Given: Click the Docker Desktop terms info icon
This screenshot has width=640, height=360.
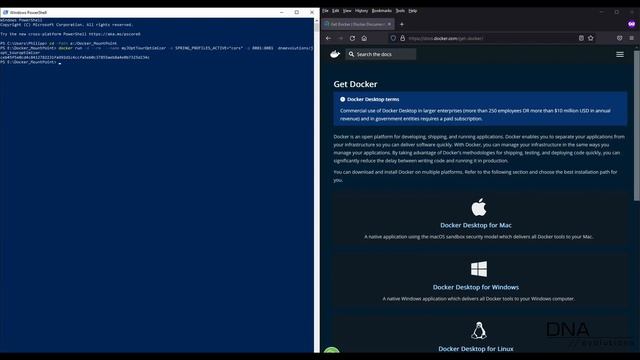Looking at the screenshot, I should pos(342,99).
